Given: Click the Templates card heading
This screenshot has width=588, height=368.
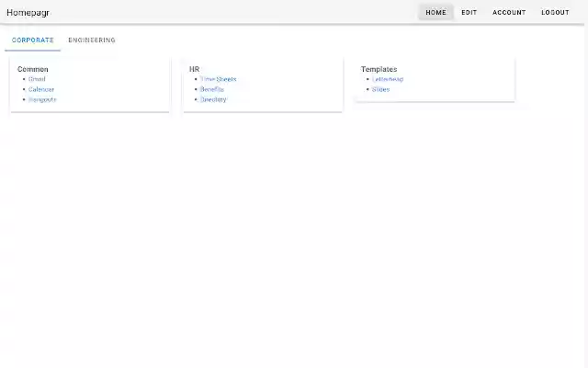Looking at the screenshot, I should coord(379,69).
